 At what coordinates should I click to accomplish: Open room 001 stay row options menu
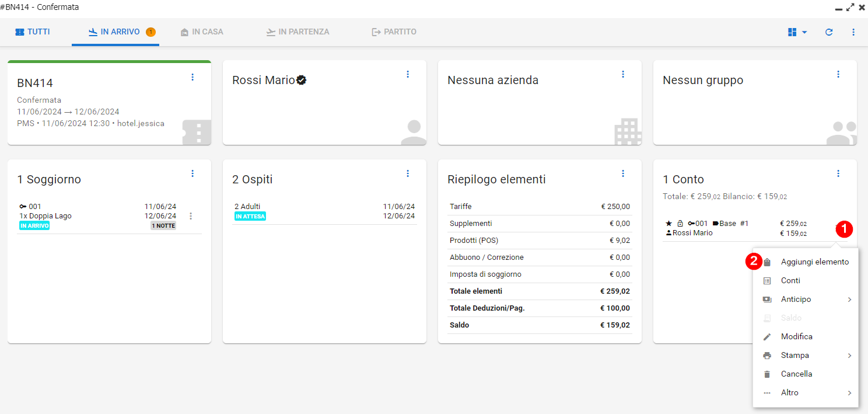click(191, 216)
